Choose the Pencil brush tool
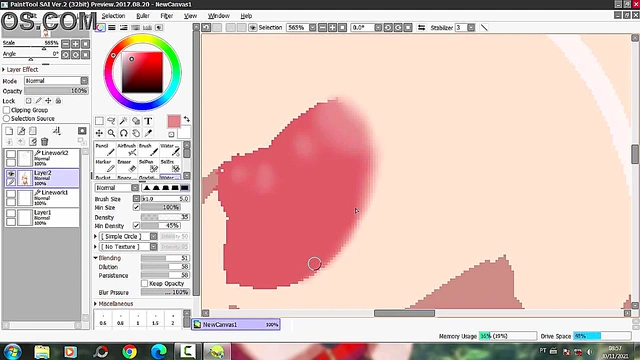Viewport: 640px width, 360px height. click(105, 150)
